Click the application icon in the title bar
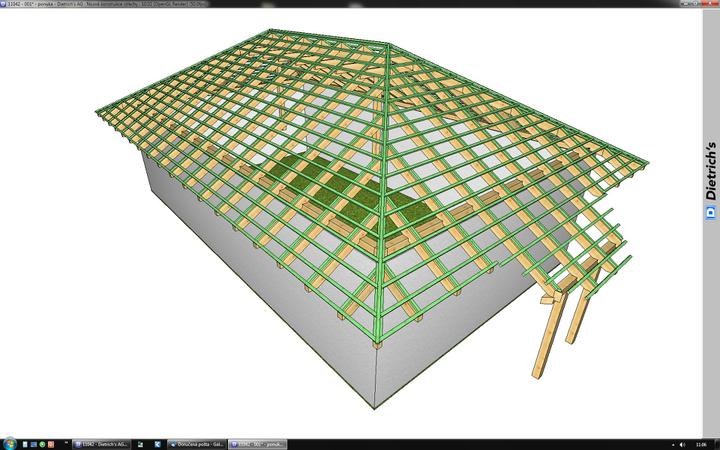This screenshot has width=720, height=450. coord(4,4)
